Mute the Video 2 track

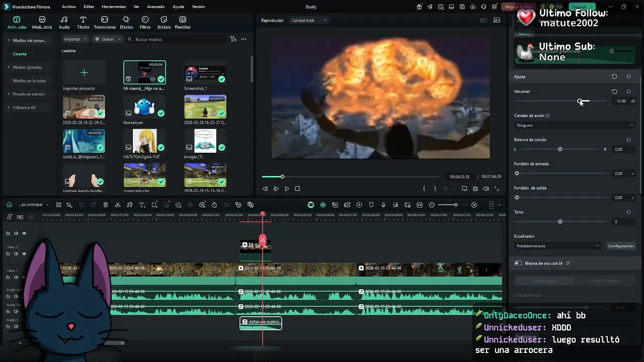pos(16,254)
